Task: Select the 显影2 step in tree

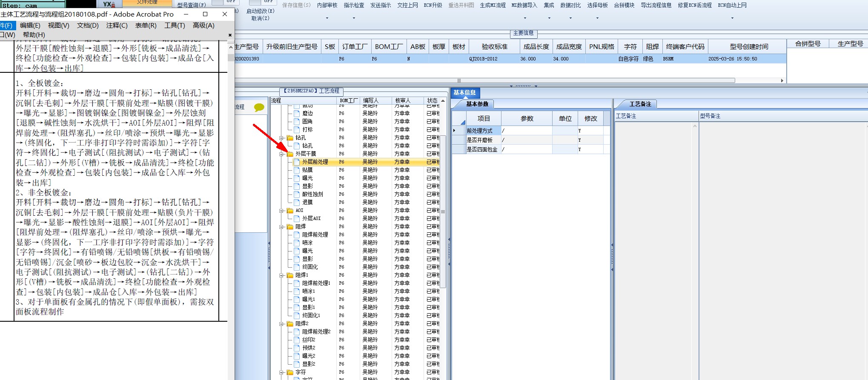Action: [x=309, y=364]
